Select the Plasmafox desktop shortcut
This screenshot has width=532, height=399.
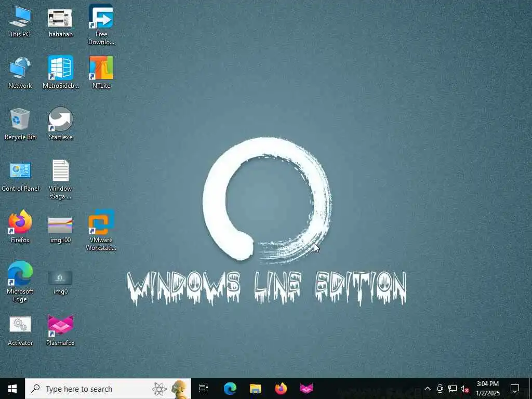tap(60, 330)
